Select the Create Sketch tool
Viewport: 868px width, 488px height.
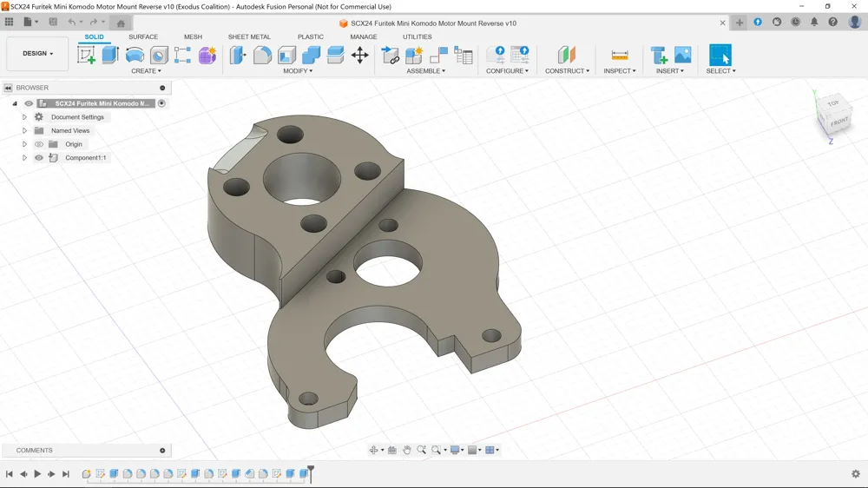pos(86,55)
